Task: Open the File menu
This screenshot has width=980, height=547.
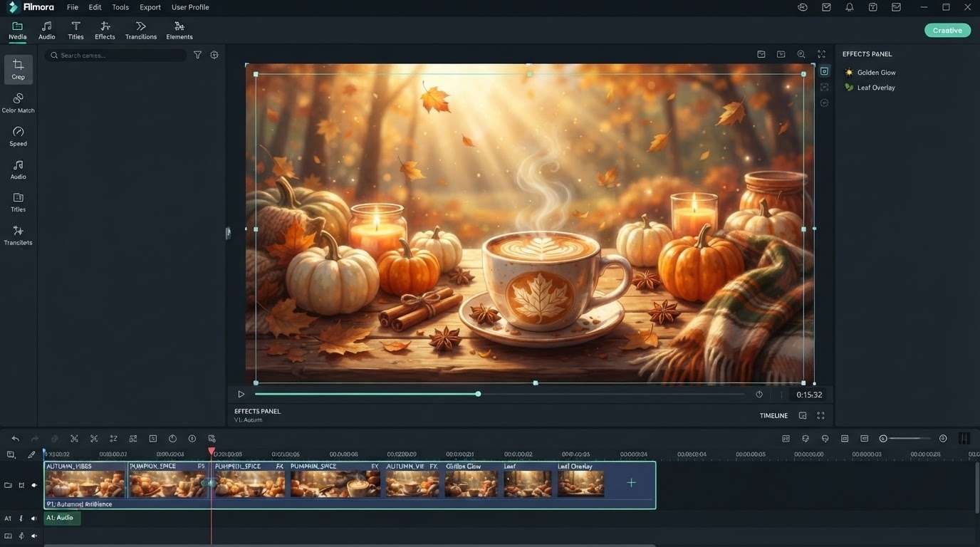Action: coord(73,7)
